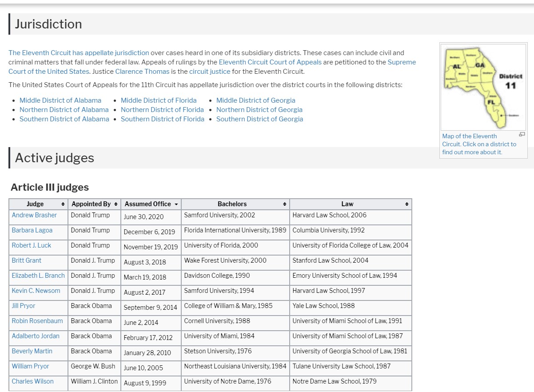Open Southern District of Alabama link
The width and height of the screenshot is (534, 392).
64,119
